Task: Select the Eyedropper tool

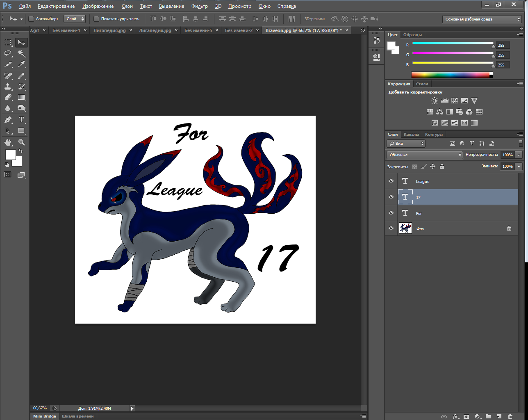Action: pos(21,64)
